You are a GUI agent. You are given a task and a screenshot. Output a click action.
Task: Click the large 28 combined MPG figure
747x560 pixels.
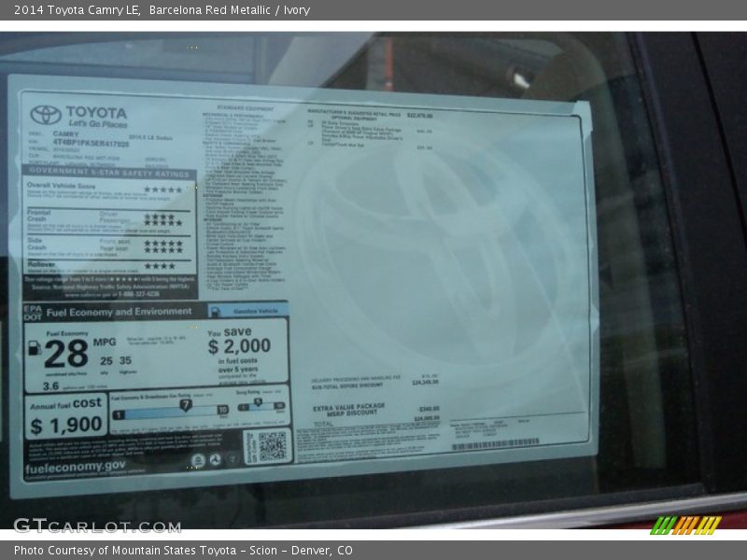point(66,355)
